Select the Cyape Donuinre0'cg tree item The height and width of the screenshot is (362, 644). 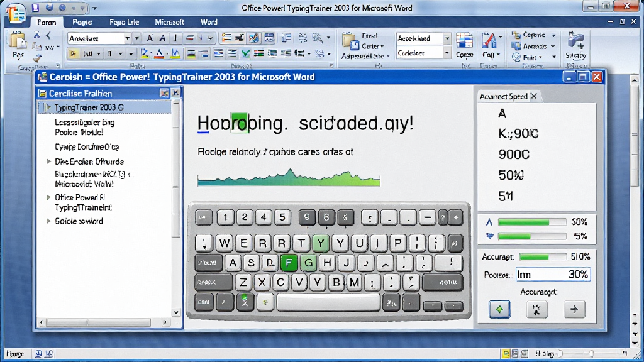87,146
